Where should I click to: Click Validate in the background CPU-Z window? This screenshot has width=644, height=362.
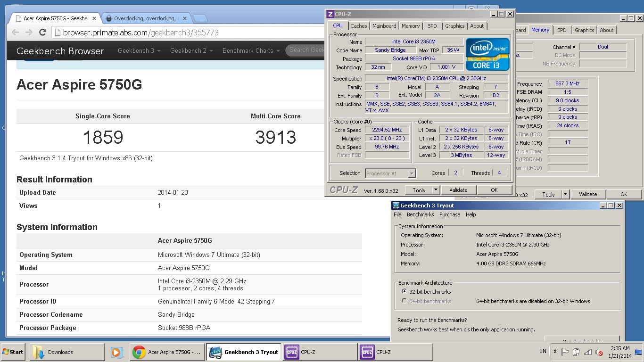point(588,194)
